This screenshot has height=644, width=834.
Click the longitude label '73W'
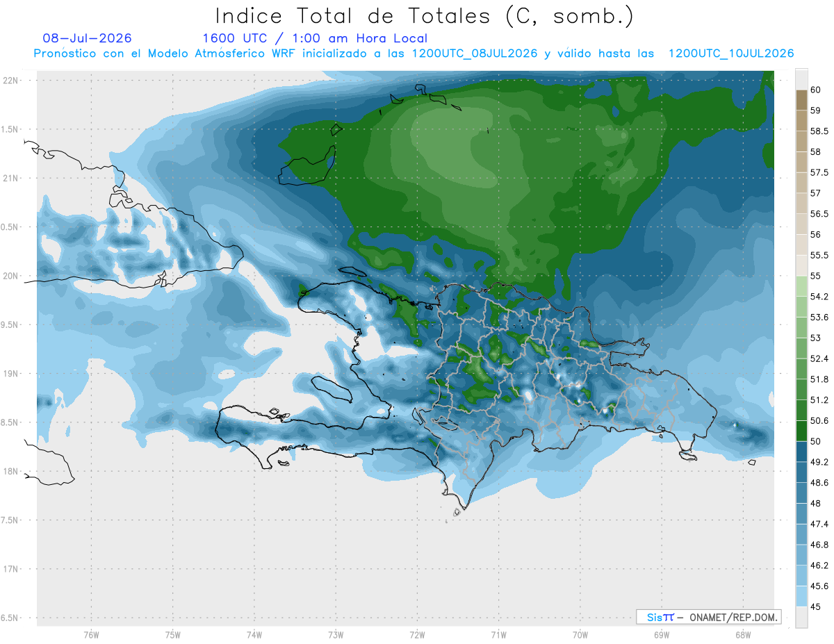(x=336, y=634)
